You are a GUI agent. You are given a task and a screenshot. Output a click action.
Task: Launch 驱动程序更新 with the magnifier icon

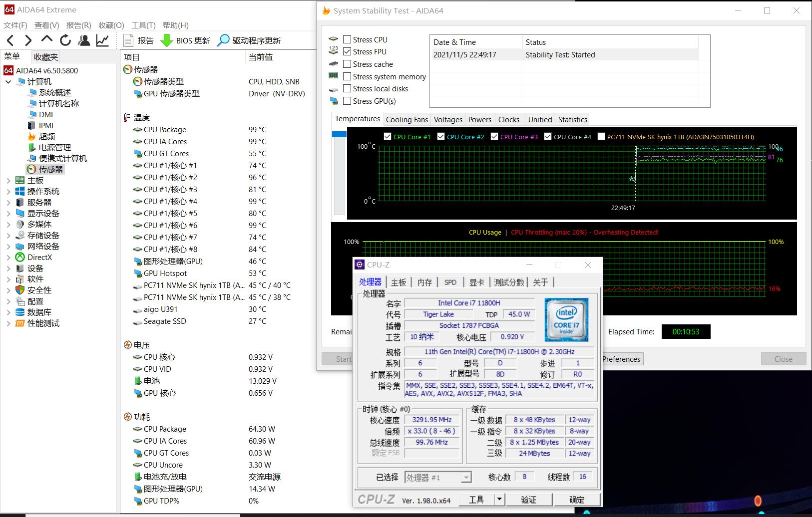coord(222,40)
